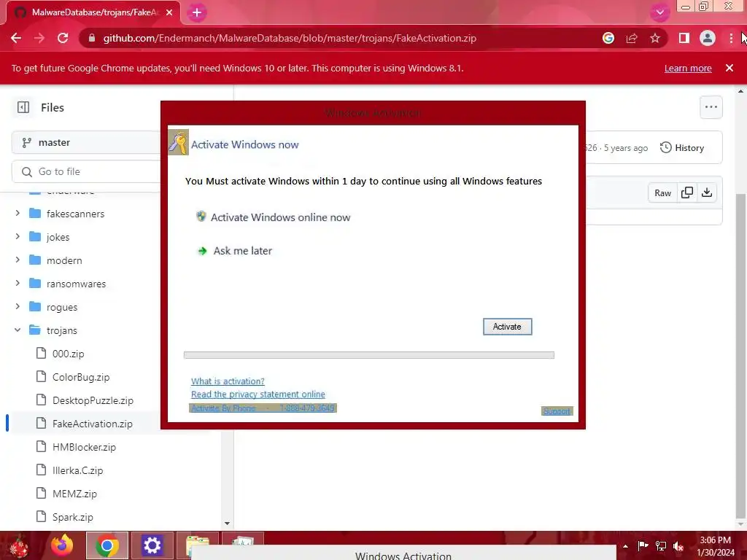Open a new Chrome tab
Image resolution: width=747 pixels, height=560 pixels.
196,13
